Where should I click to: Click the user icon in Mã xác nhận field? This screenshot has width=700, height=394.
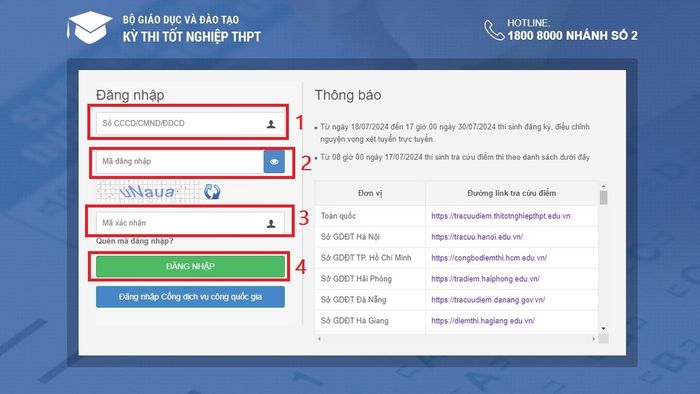(x=271, y=224)
